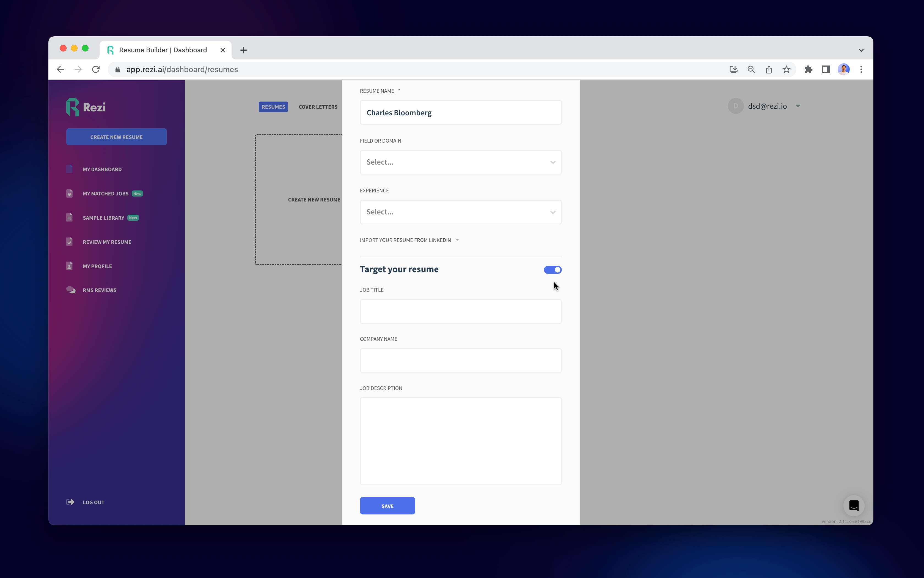This screenshot has height=578, width=924.
Task: Click the Review My Resume check icon
Action: [x=70, y=242]
